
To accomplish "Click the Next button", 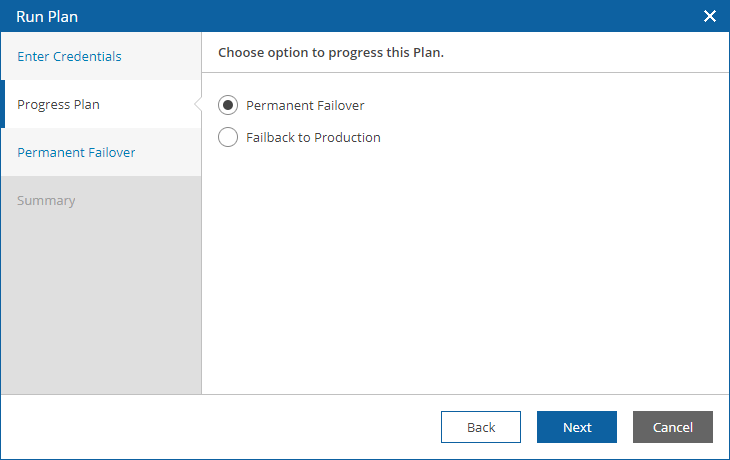I will tap(577, 427).
